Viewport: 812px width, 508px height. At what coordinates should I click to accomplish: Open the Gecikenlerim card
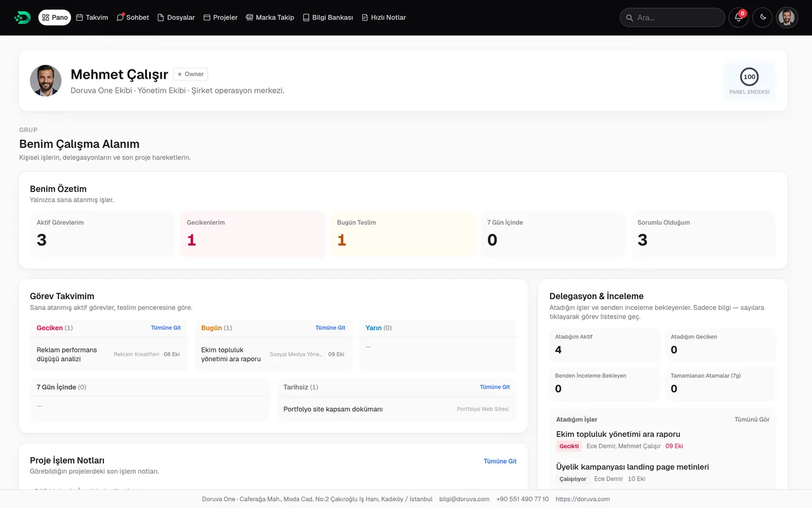(x=253, y=234)
